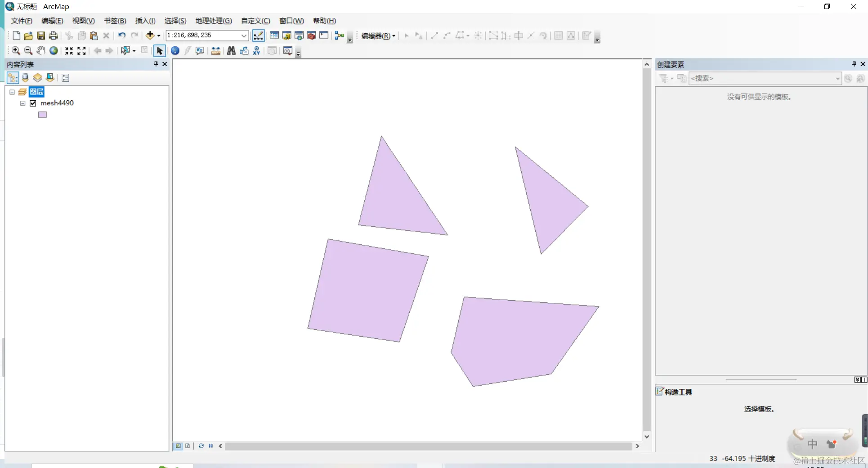The width and height of the screenshot is (868, 468).
Task: Open 书签(B) menu
Action: (115, 21)
